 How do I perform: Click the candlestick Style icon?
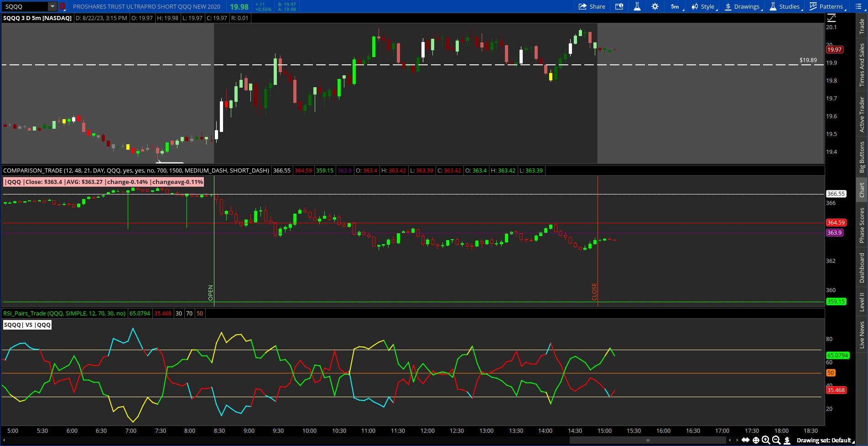click(x=694, y=6)
